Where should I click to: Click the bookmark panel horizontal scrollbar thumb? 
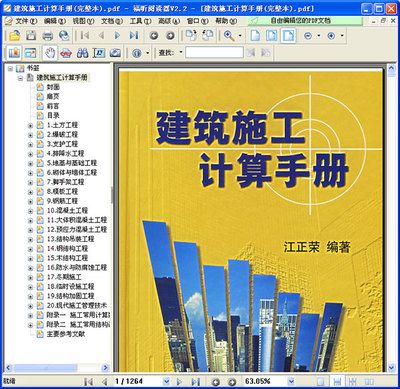46,368
